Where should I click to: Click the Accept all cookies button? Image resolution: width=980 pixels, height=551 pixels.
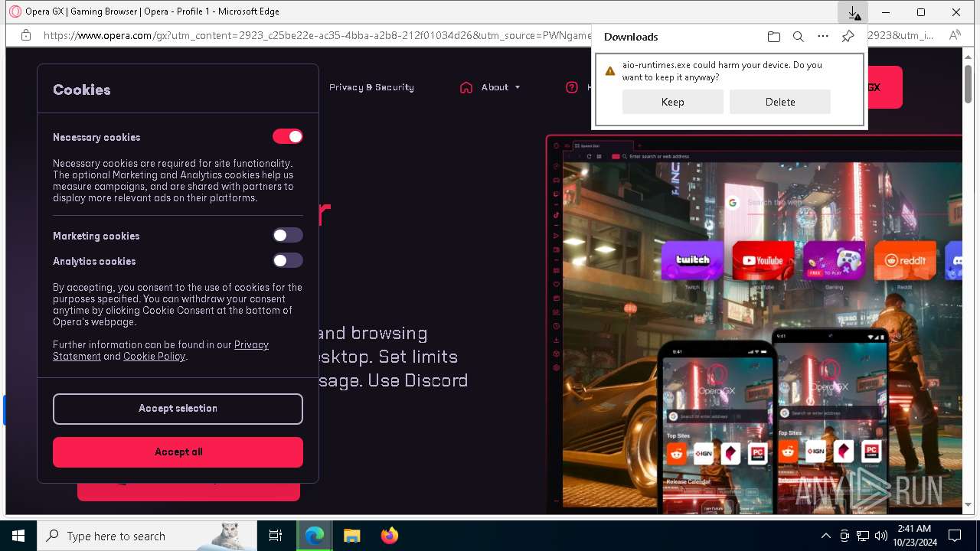(x=178, y=452)
